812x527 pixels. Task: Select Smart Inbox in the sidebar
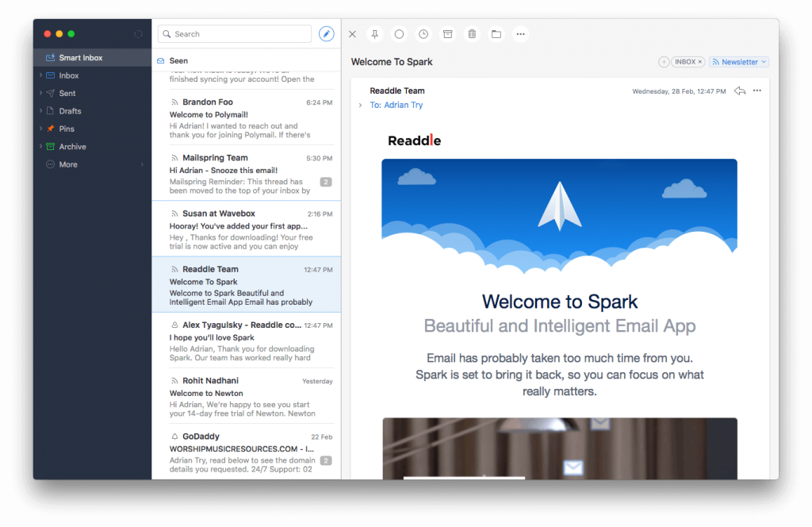(x=80, y=58)
